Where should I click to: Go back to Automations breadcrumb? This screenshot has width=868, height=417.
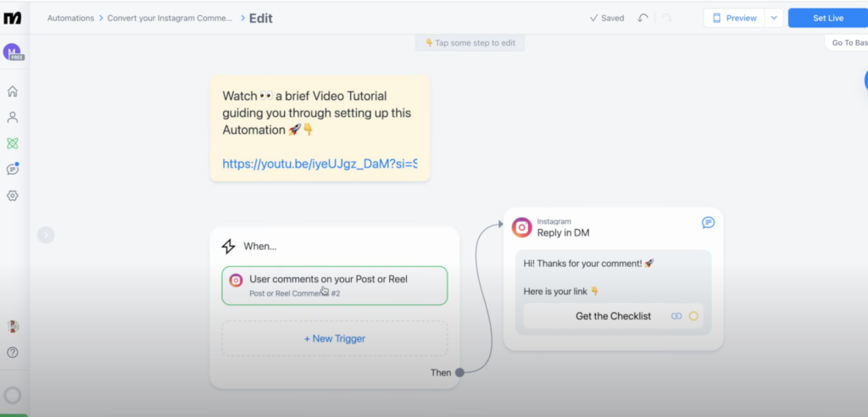click(x=71, y=19)
